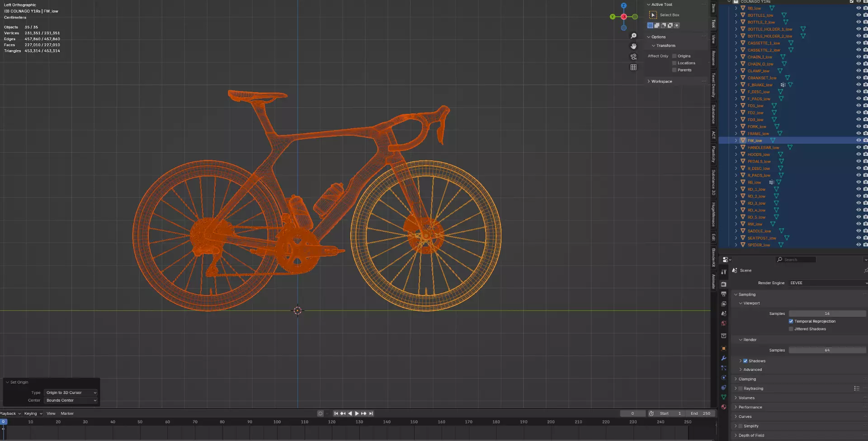The height and width of the screenshot is (441, 868).
Task: Open the Output properties tab icon
Action: (723, 294)
